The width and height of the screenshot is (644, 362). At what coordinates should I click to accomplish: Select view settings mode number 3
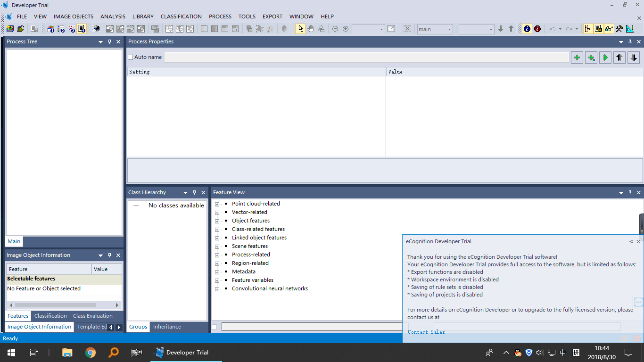click(x=71, y=29)
